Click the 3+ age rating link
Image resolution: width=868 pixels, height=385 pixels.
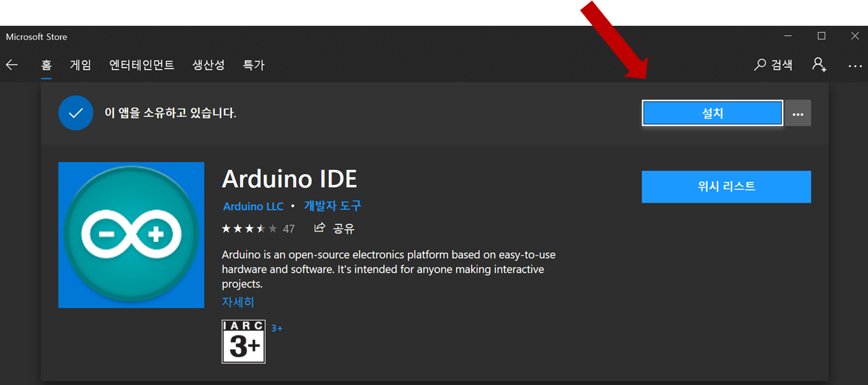[277, 328]
